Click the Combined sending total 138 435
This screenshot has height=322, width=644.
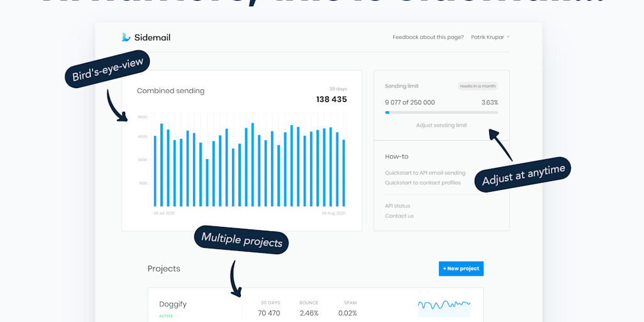coord(331,99)
